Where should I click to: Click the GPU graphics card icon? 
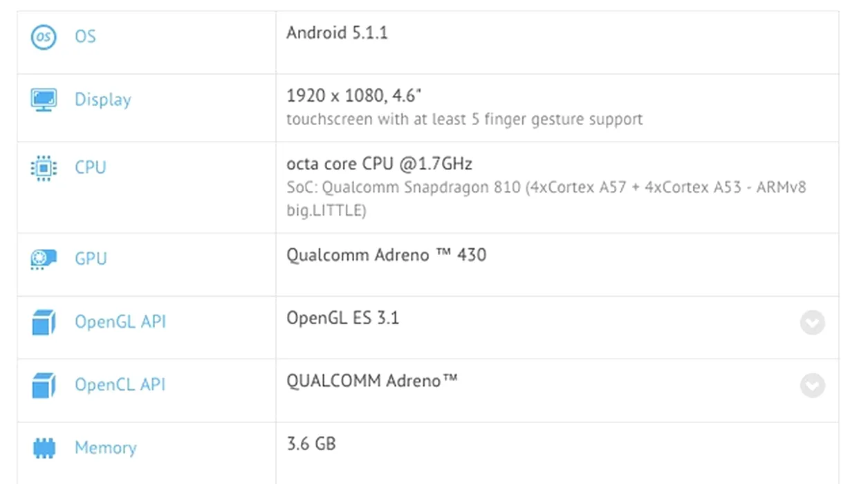tap(44, 259)
